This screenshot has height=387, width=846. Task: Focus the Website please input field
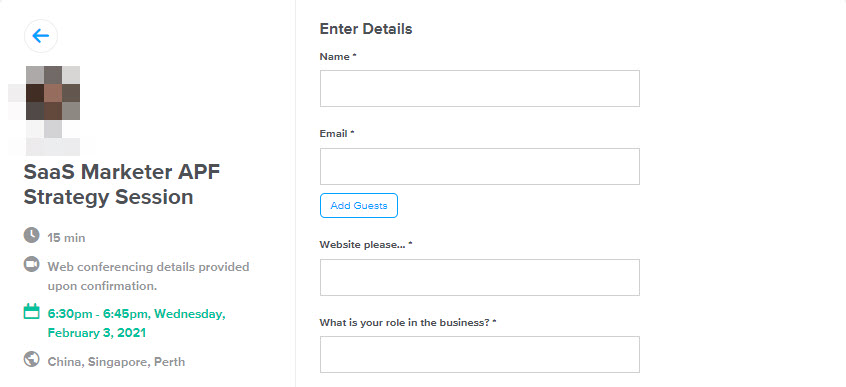(x=480, y=277)
